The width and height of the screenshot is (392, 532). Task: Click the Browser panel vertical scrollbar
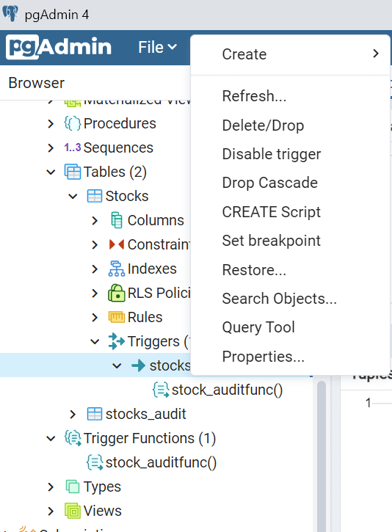point(322,455)
